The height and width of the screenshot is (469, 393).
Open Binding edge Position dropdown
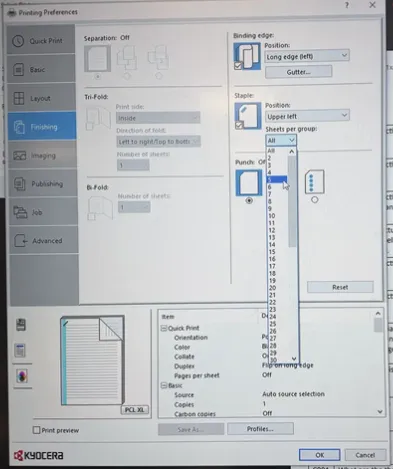307,56
